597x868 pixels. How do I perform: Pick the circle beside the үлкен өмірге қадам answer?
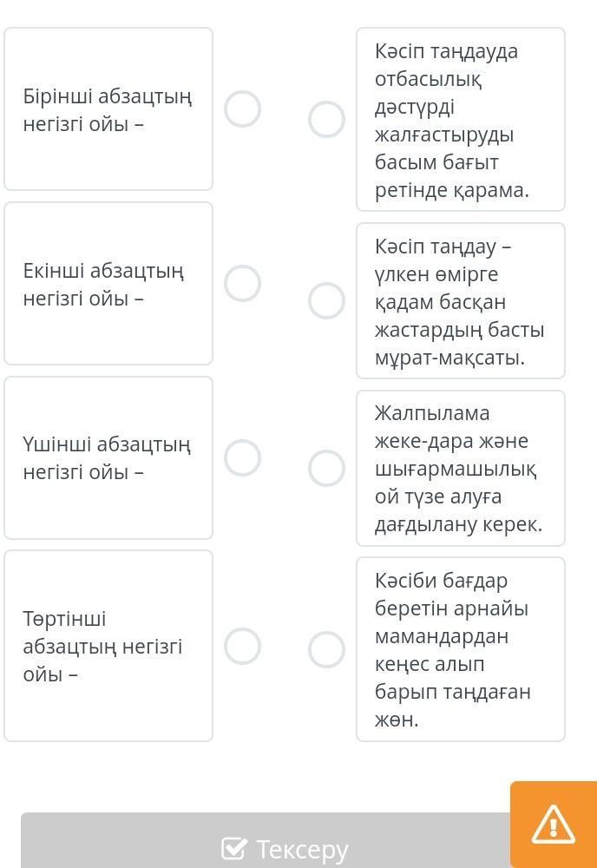[327, 300]
